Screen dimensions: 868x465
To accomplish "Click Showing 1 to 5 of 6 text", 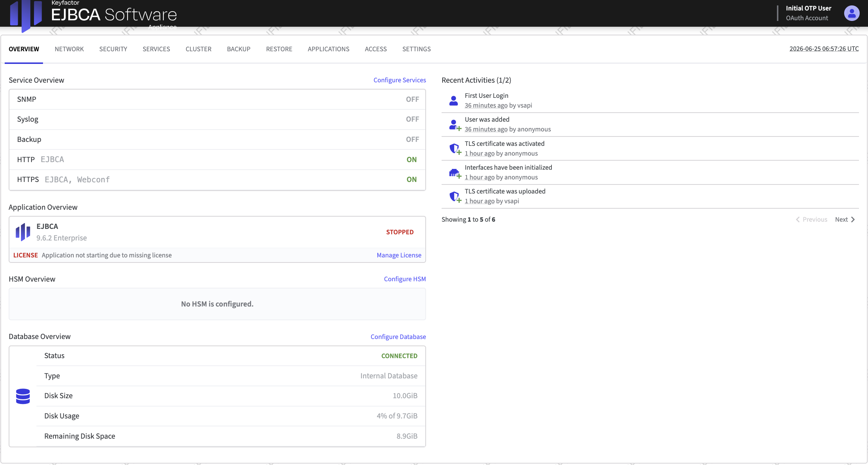I will tap(468, 220).
